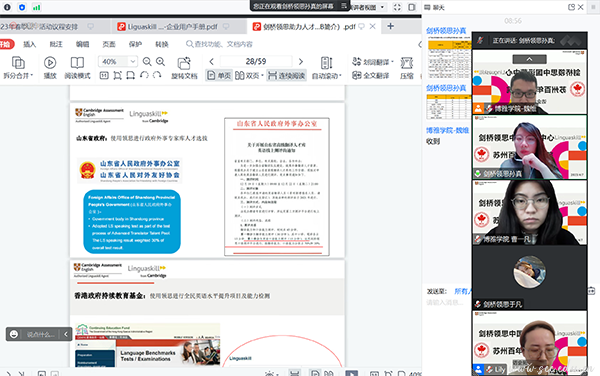Click the 收到 chat message
600x376 pixels.
tap(433, 142)
